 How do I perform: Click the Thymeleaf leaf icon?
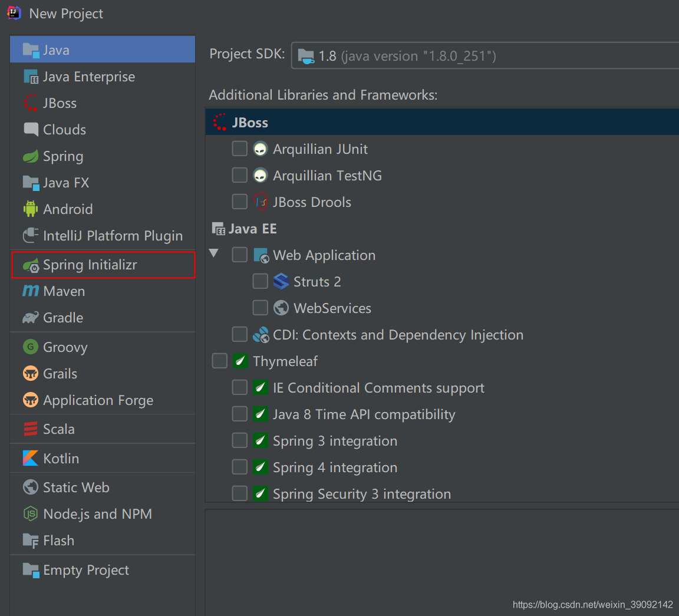[x=240, y=361]
